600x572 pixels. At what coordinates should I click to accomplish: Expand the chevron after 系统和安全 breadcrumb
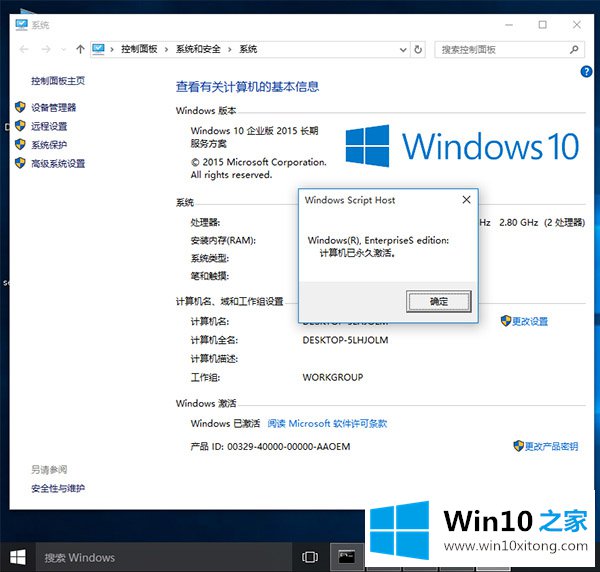pyautogui.click(x=230, y=49)
